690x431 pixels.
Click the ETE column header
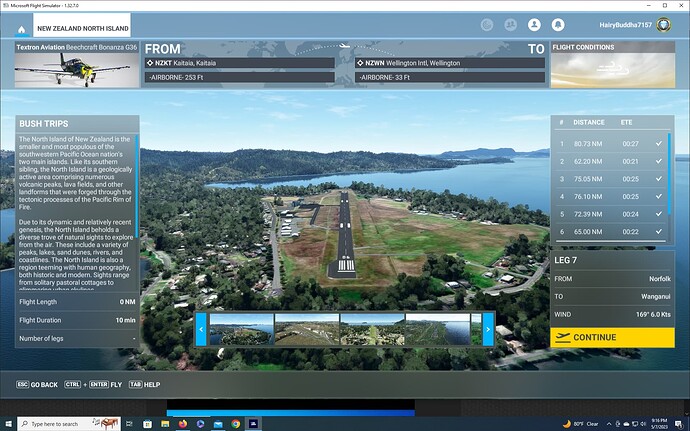point(627,122)
